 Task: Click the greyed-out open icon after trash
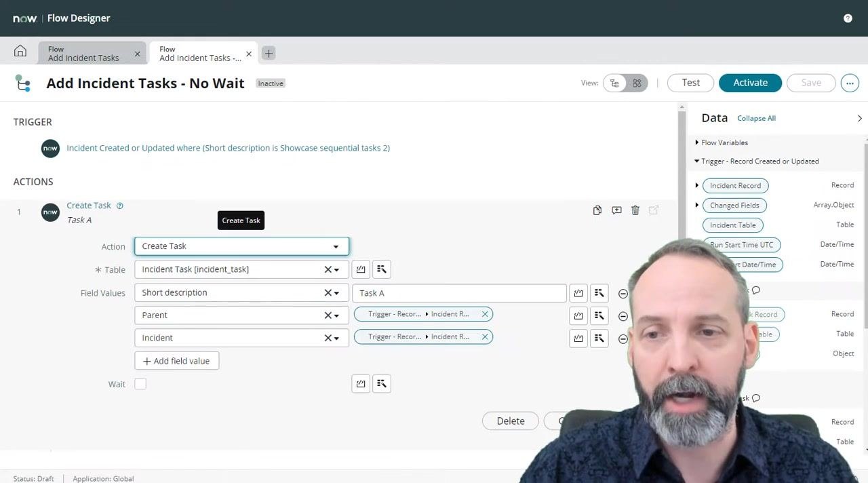click(654, 210)
